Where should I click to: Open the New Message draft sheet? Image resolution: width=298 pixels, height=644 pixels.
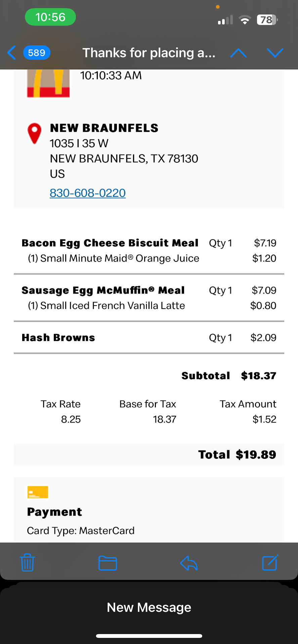pyautogui.click(x=149, y=607)
